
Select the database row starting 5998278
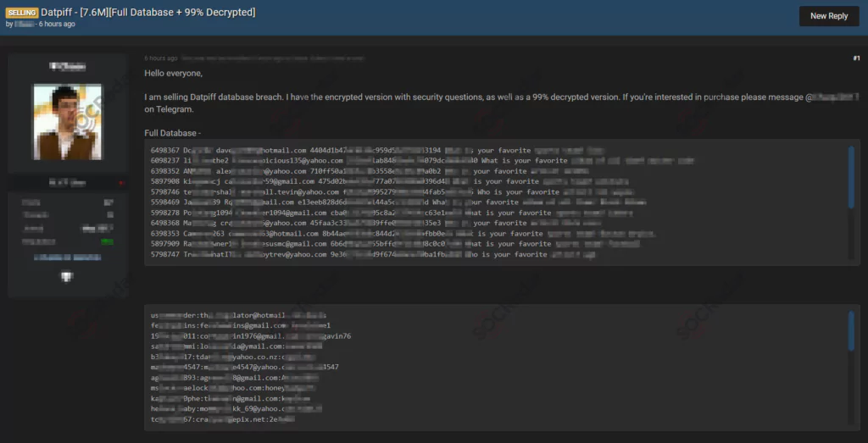pos(391,213)
